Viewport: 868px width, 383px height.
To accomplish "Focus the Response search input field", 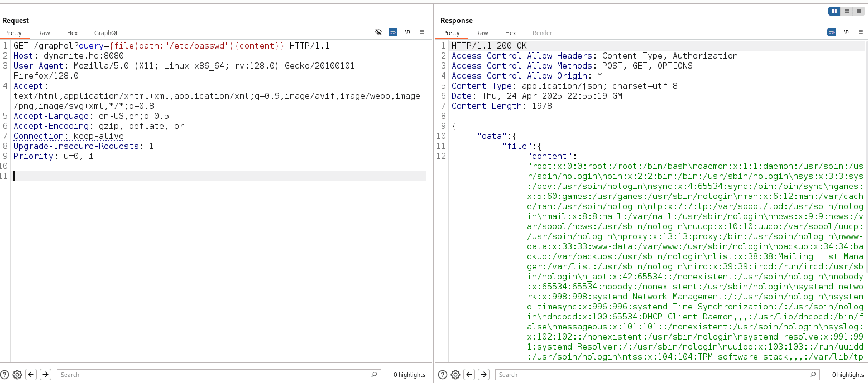I will pyautogui.click(x=657, y=375).
